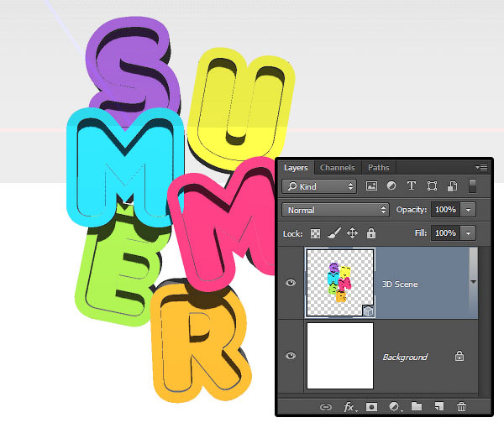504x428 pixels.
Task: Create a new layer icon
Action: (x=439, y=406)
